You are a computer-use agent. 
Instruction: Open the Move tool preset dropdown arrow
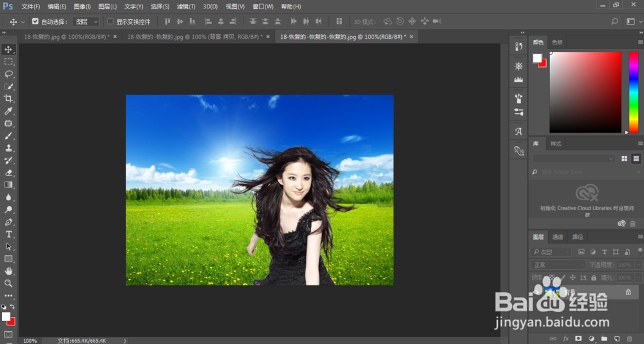tap(23, 22)
